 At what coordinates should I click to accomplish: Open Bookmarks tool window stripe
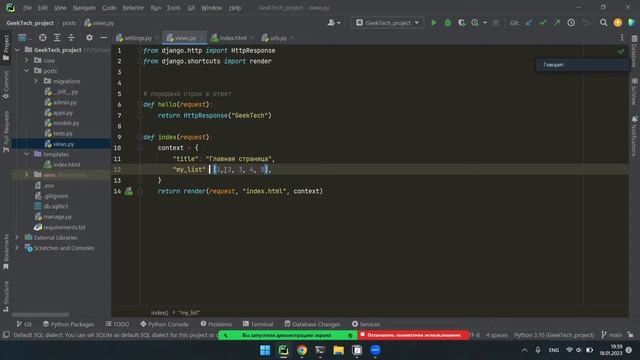[x=6, y=252]
